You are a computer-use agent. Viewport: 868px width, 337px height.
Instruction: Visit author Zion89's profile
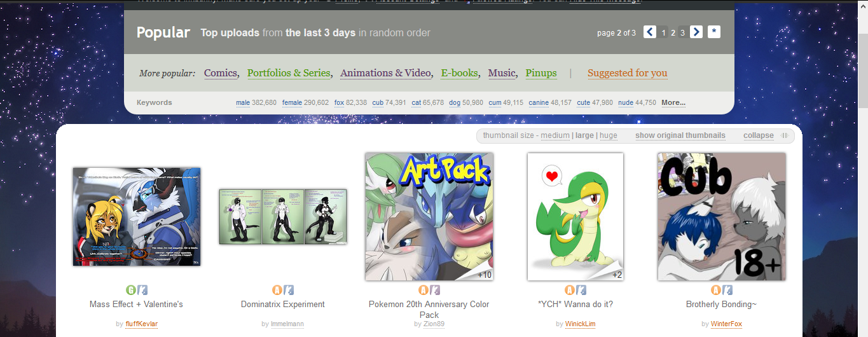[434, 324]
